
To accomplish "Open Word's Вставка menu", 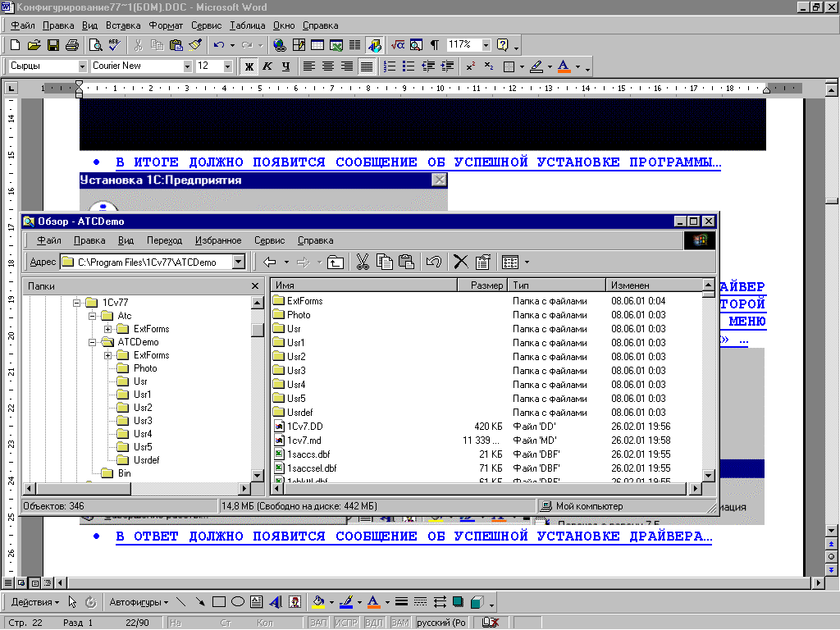I will (123, 25).
